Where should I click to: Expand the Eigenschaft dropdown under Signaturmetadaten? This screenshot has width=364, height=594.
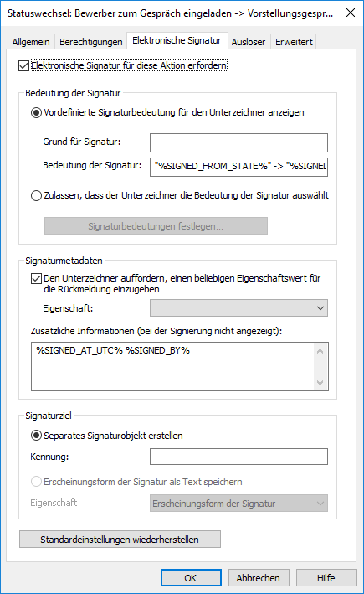[238, 308]
